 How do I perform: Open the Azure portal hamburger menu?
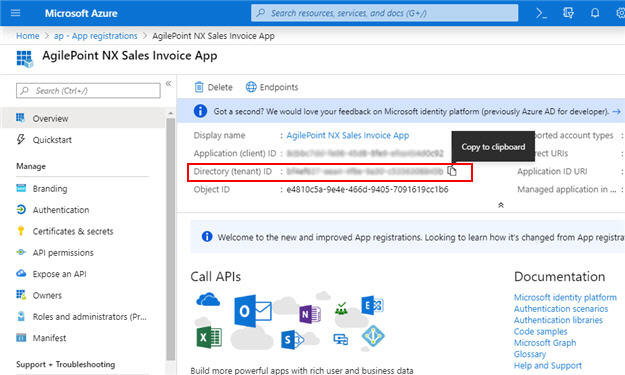pyautogui.click(x=16, y=13)
